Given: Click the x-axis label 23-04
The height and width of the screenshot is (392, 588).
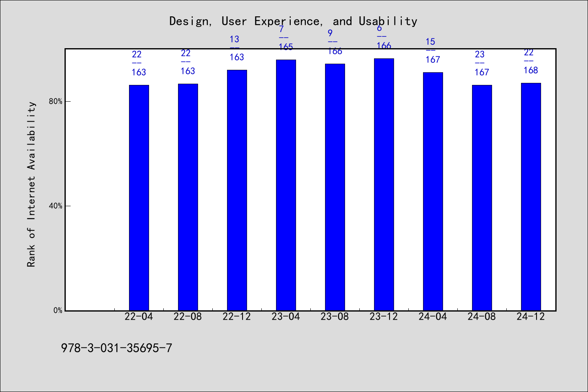Looking at the screenshot, I should [x=286, y=317].
